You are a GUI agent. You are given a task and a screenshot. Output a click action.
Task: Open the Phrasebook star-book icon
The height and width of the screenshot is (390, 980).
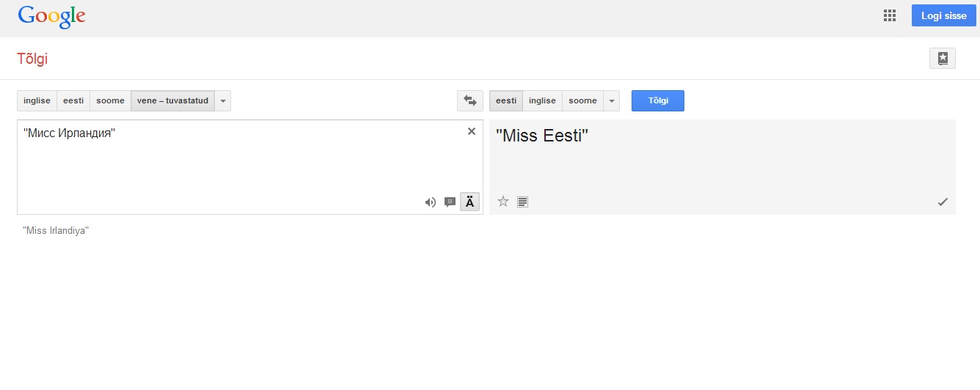pyautogui.click(x=943, y=59)
